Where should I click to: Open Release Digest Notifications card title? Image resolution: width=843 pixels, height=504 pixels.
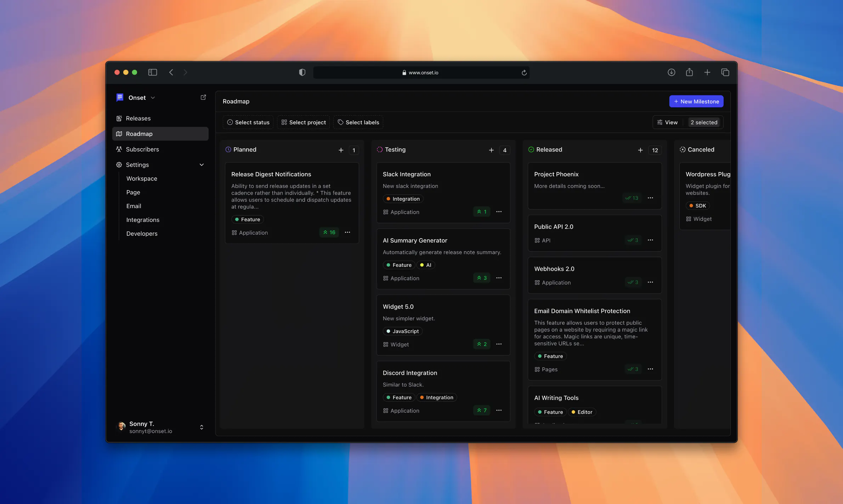[x=271, y=174]
